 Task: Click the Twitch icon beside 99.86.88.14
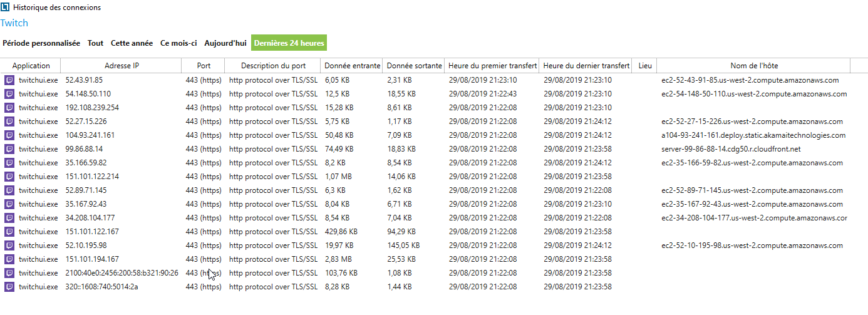click(9, 149)
